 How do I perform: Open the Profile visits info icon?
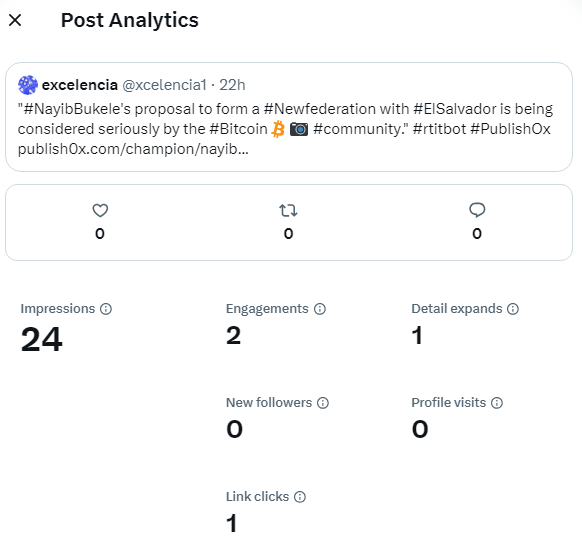[x=497, y=403]
